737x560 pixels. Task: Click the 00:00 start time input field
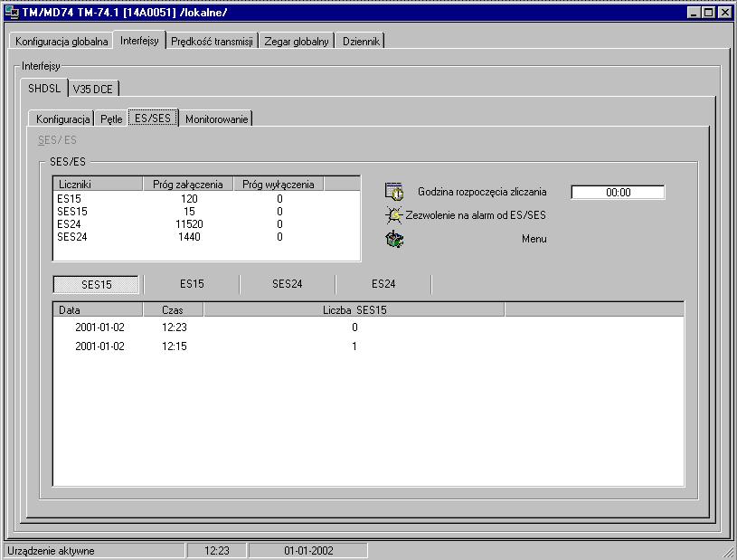(618, 193)
